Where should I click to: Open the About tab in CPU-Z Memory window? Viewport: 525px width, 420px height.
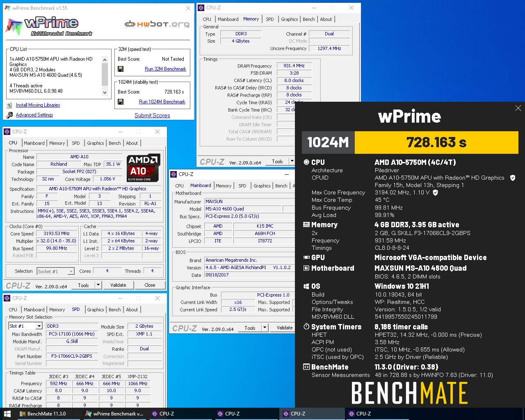[326, 19]
